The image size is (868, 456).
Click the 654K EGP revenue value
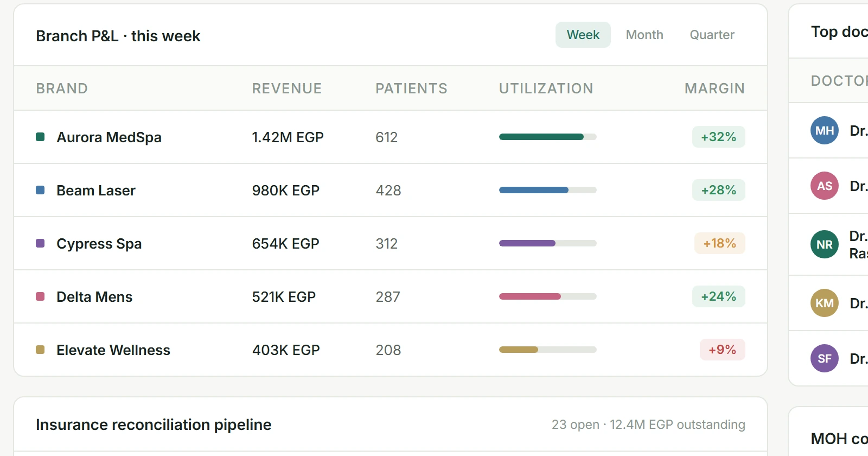[x=286, y=244]
